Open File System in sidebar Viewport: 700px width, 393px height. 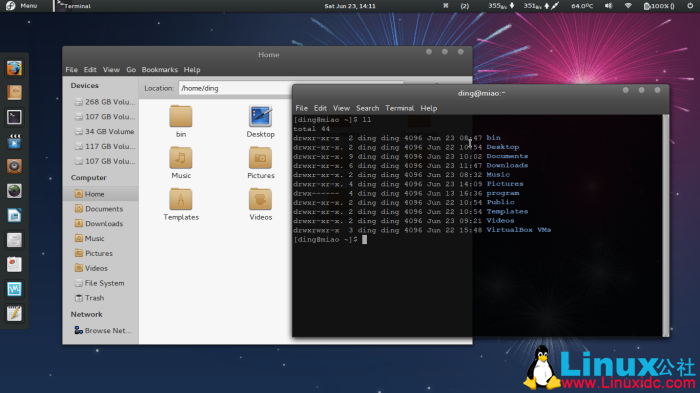[x=101, y=283]
